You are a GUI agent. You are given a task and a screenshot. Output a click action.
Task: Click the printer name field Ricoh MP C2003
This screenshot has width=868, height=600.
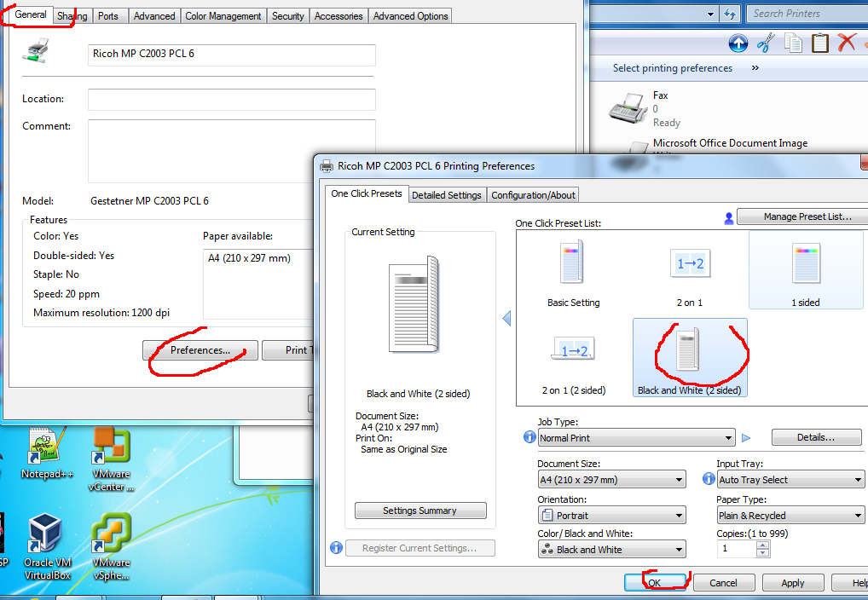click(231, 55)
